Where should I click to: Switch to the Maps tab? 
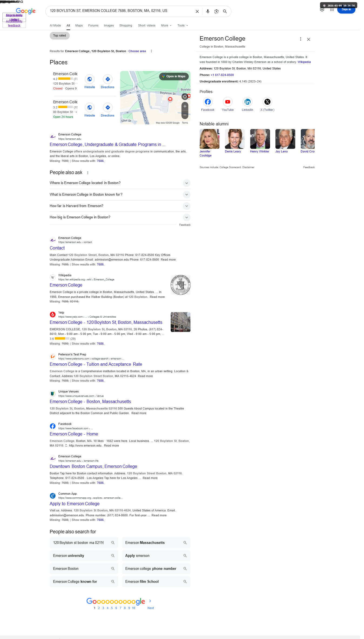click(x=79, y=26)
